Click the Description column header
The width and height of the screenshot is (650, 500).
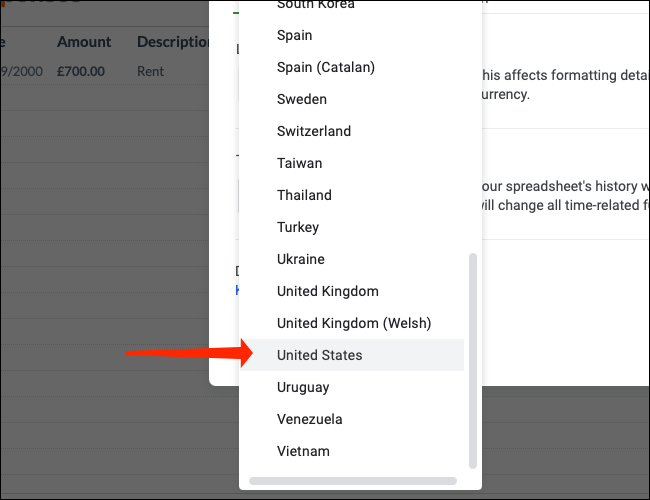(x=173, y=42)
